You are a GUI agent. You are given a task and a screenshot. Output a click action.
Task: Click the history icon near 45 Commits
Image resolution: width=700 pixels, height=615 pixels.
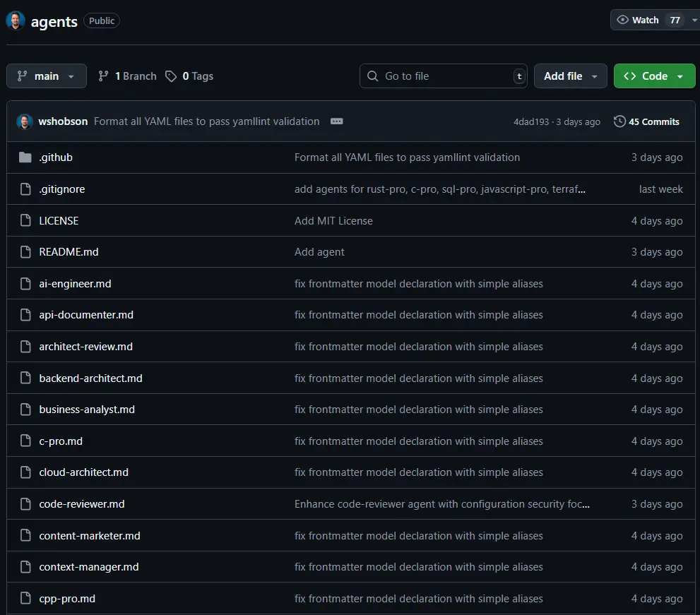pos(620,121)
